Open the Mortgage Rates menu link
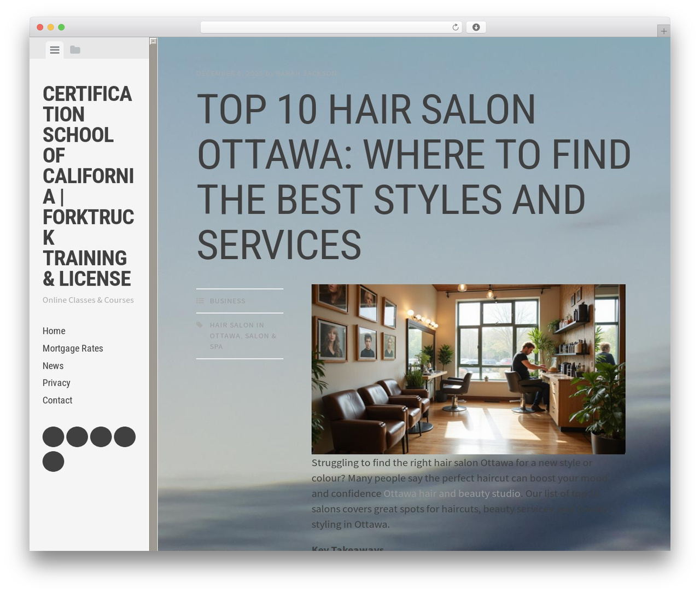 click(73, 348)
